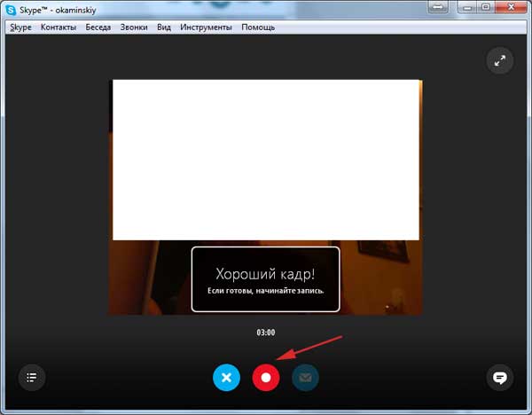
Task: Open the Инструменты menu
Action: [x=206, y=27]
